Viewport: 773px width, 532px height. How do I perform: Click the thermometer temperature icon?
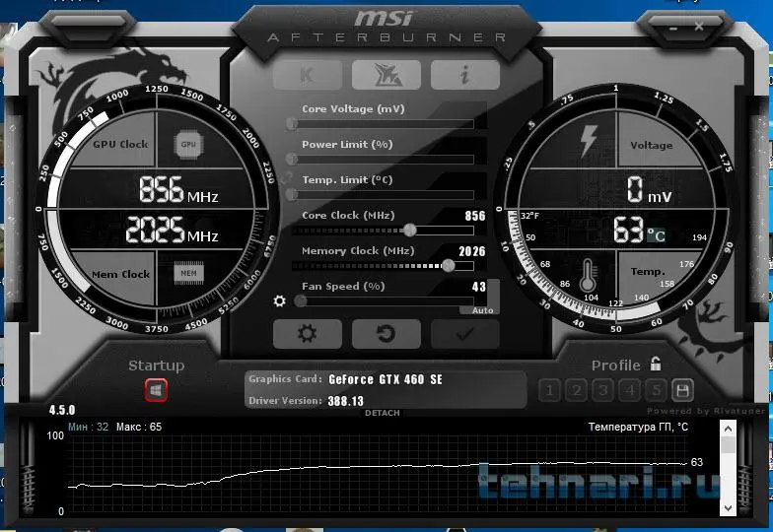click(x=588, y=276)
